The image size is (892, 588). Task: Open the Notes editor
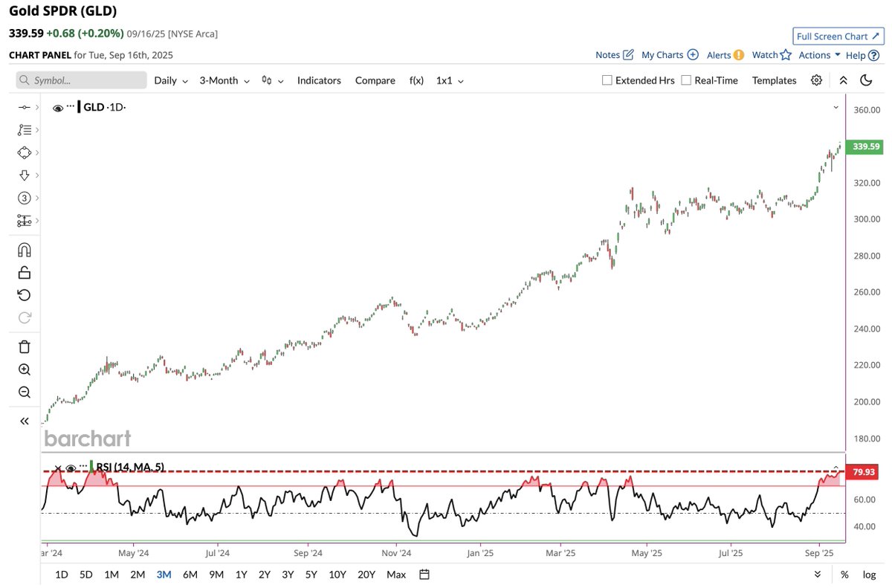(615, 55)
